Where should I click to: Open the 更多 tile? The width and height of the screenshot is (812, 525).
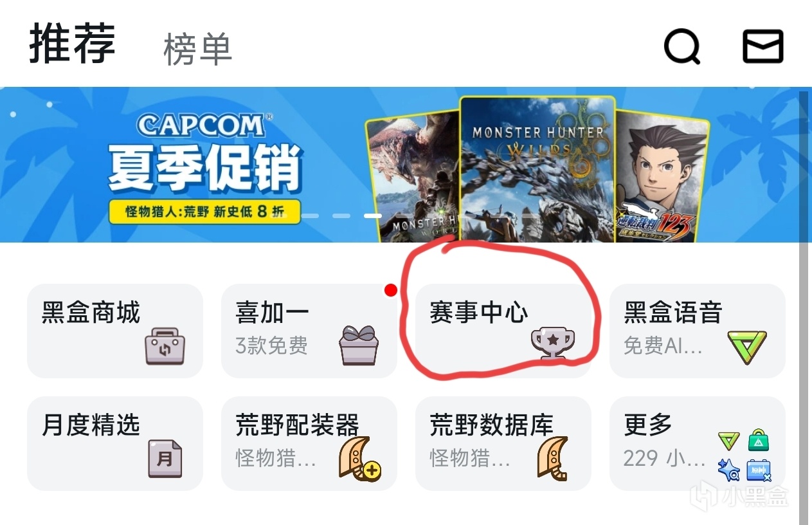point(697,443)
